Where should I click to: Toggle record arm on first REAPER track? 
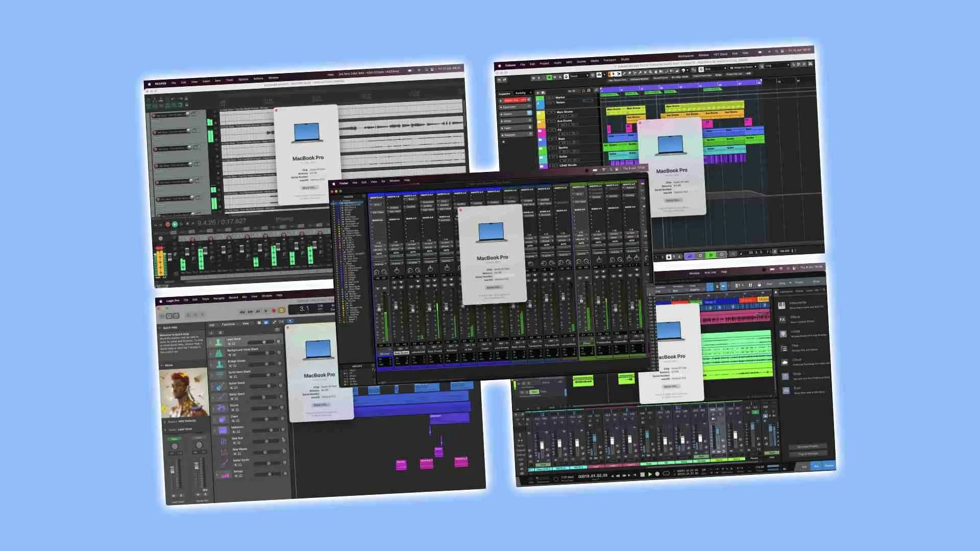pos(154,116)
